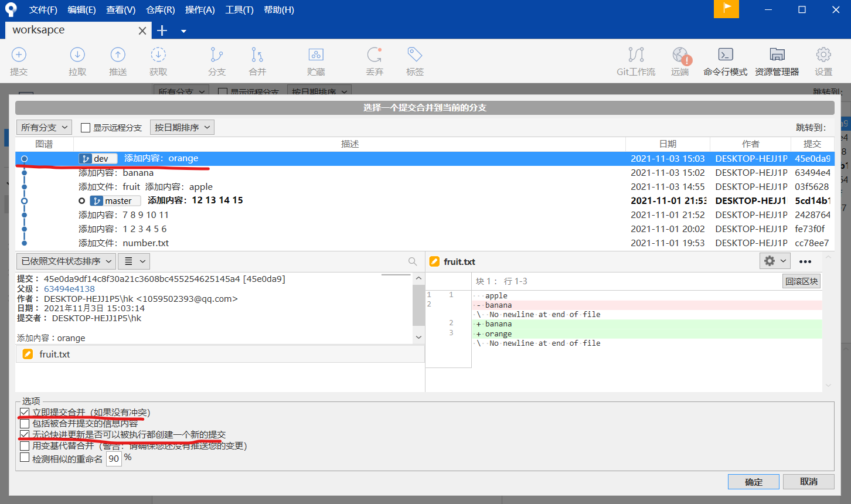Click the 描述 column header
851x504 pixels.
click(x=350, y=144)
